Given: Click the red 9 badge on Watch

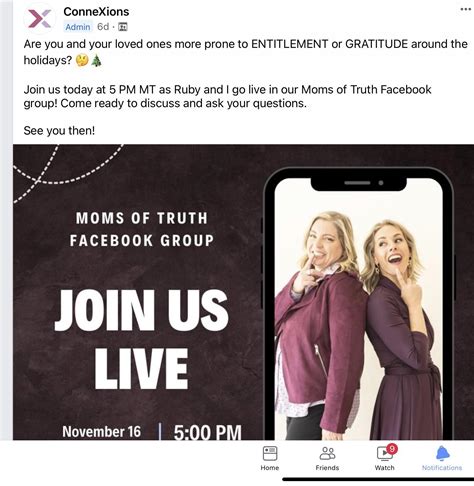Looking at the screenshot, I should click(x=392, y=449).
